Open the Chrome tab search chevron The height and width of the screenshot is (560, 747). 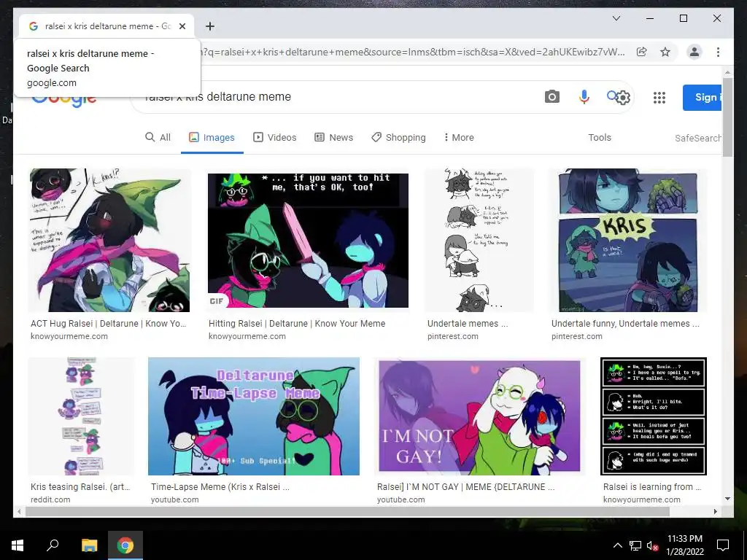click(x=616, y=18)
